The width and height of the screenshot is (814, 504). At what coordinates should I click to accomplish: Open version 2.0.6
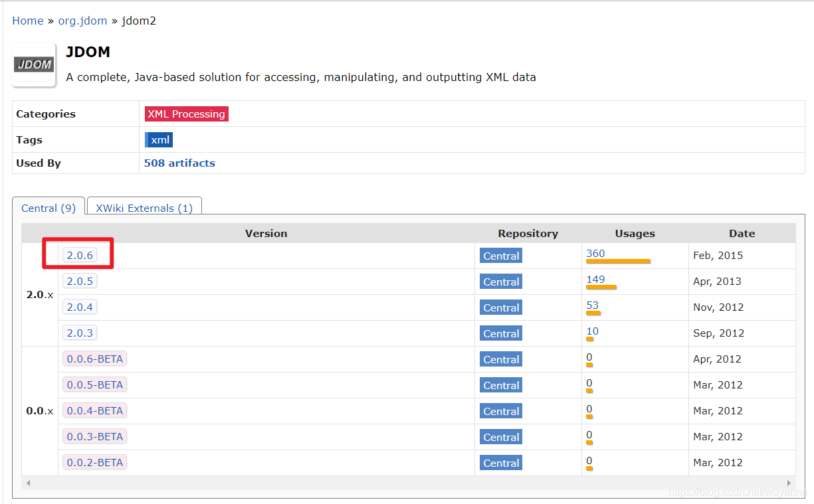pos(80,256)
